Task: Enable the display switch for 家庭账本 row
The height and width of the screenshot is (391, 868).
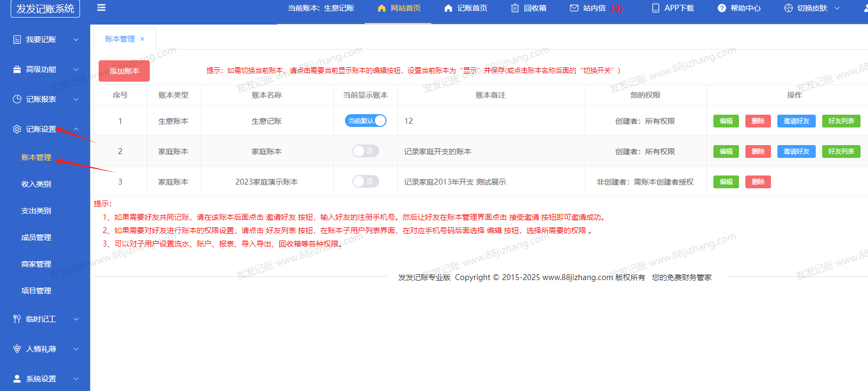Action: [365, 151]
